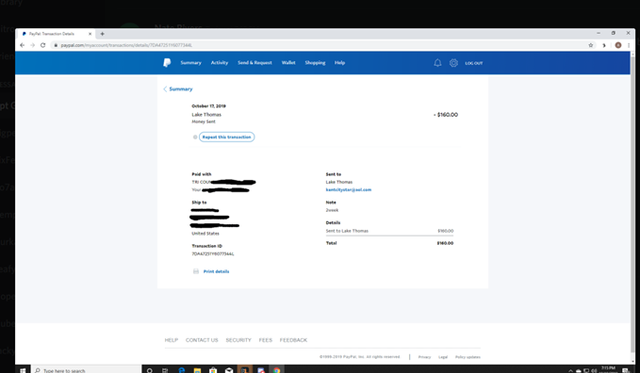
Task: Click SECURITY in the footer
Action: click(238, 340)
